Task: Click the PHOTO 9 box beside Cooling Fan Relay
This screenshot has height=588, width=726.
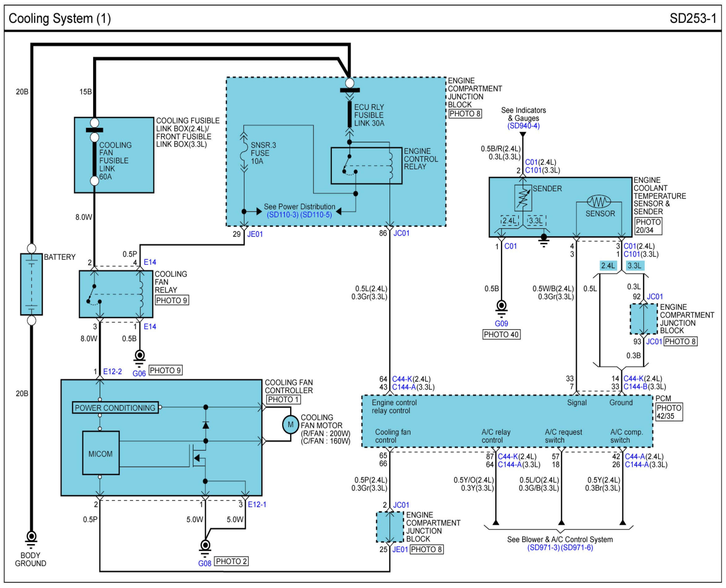Action: point(172,300)
